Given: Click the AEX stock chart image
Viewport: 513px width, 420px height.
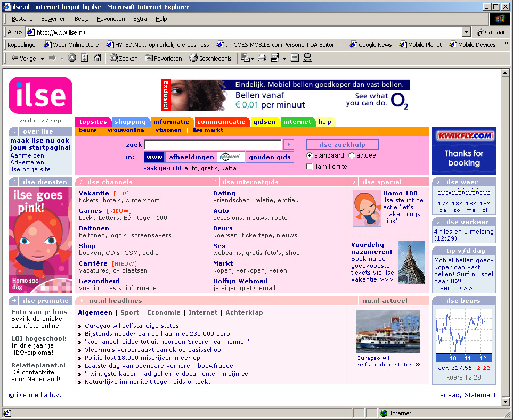Looking at the screenshot, I should [464, 335].
